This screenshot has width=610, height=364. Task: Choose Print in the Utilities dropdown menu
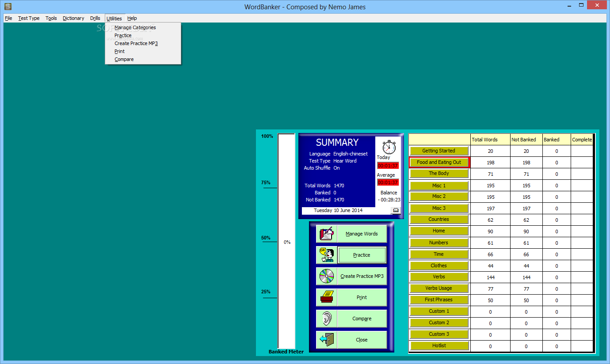143,51
